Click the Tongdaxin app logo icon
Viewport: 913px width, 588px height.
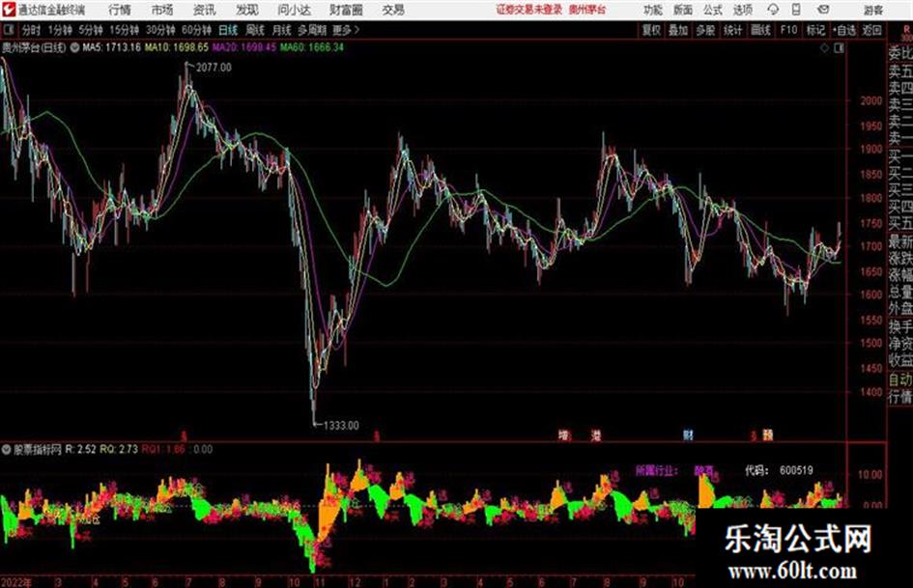click(8, 10)
